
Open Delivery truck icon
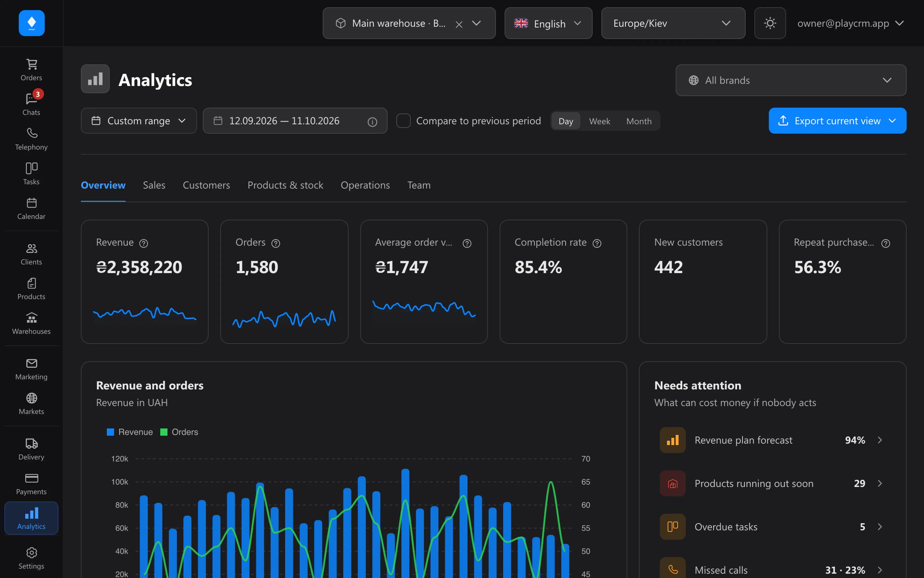click(31, 449)
